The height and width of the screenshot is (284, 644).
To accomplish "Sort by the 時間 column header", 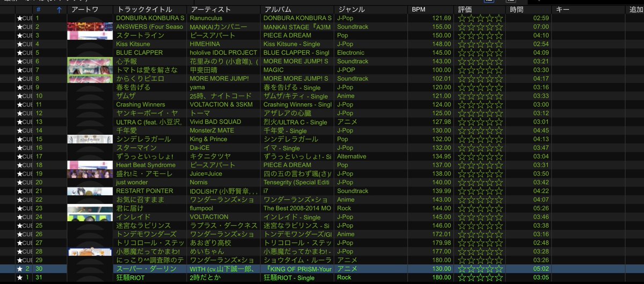I will (x=517, y=10).
